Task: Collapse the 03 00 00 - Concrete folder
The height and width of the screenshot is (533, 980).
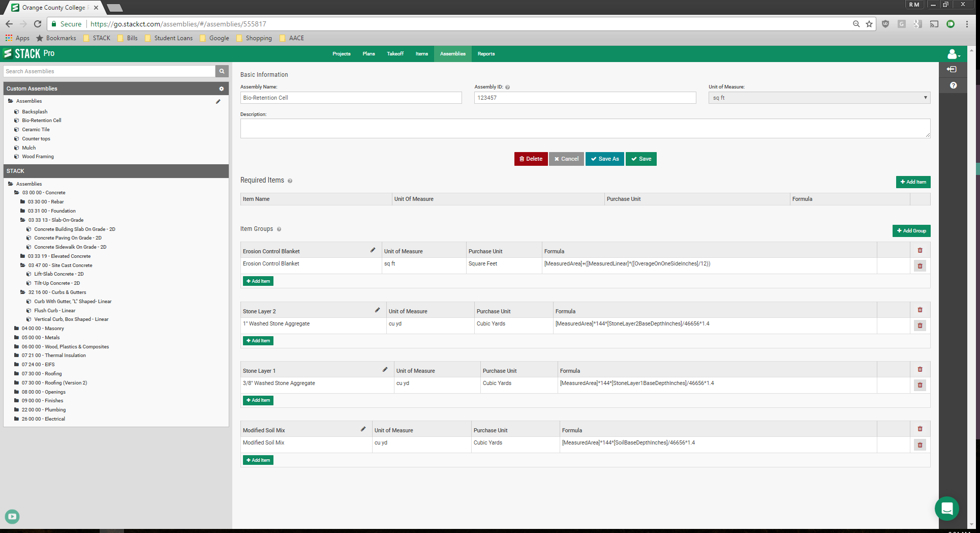Action: point(17,193)
